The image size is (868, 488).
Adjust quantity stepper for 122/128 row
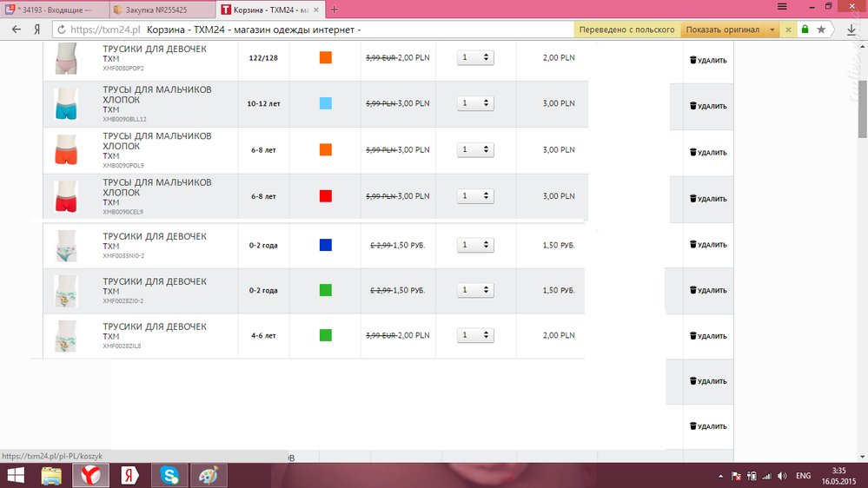(475, 57)
